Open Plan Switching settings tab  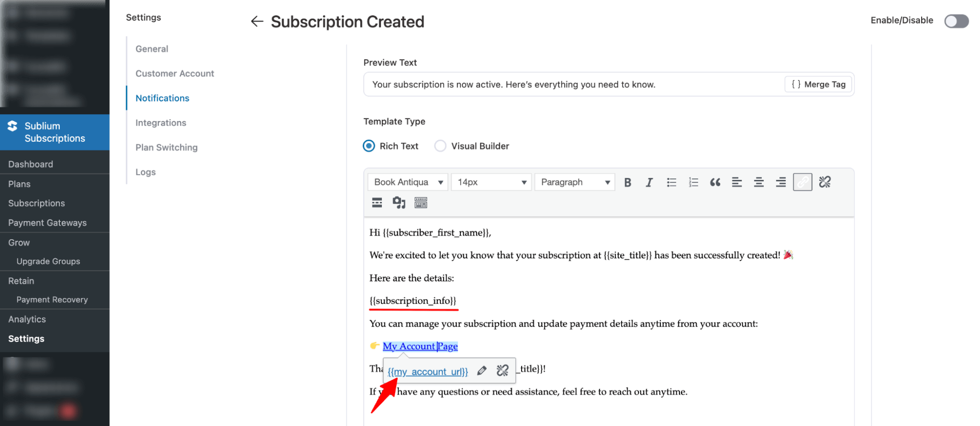click(x=167, y=147)
